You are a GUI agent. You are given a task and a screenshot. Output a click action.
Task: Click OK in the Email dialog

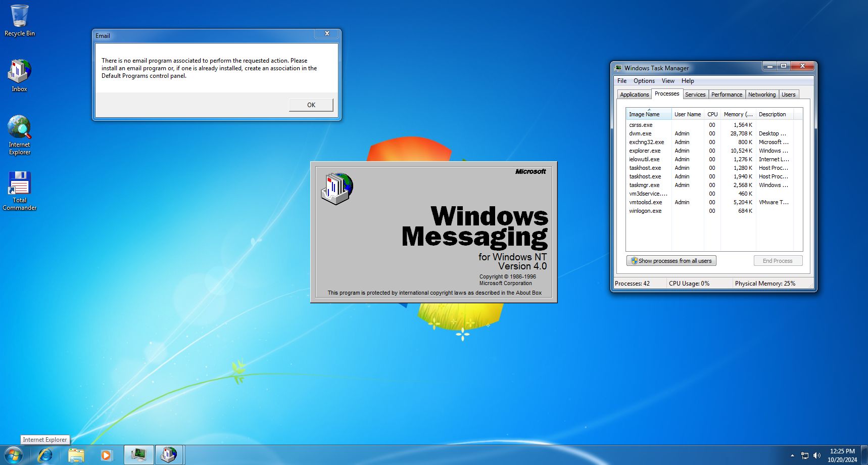coord(311,105)
